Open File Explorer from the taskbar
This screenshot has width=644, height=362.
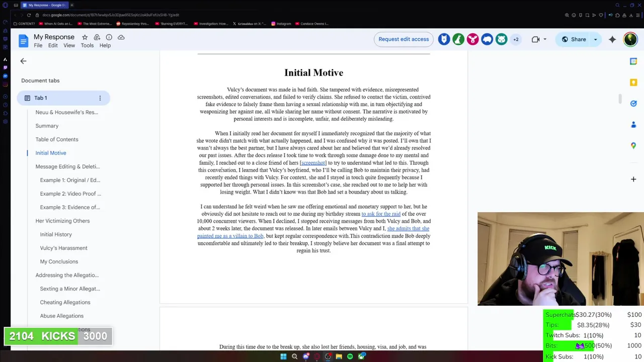tap(339, 356)
